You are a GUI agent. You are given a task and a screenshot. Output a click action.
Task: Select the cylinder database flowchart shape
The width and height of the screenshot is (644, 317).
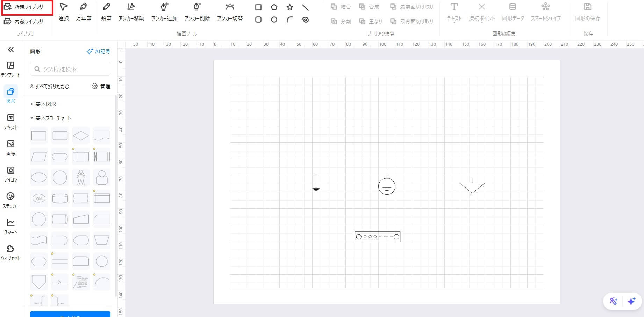tap(60, 198)
